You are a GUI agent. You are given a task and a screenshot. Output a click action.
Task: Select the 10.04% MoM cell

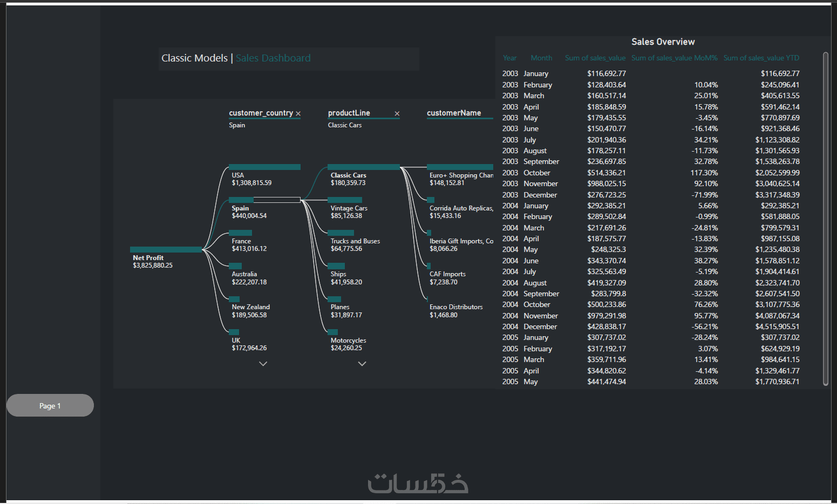(x=706, y=85)
